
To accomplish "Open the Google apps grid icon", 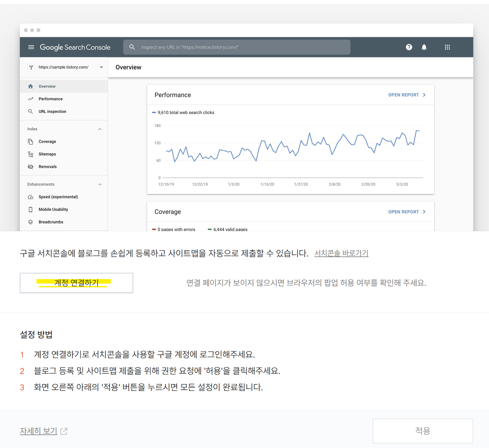I will (x=447, y=47).
